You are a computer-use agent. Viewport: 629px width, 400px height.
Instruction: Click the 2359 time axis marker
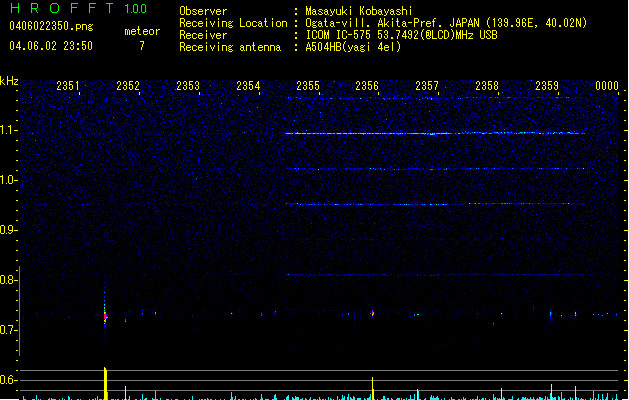click(547, 86)
